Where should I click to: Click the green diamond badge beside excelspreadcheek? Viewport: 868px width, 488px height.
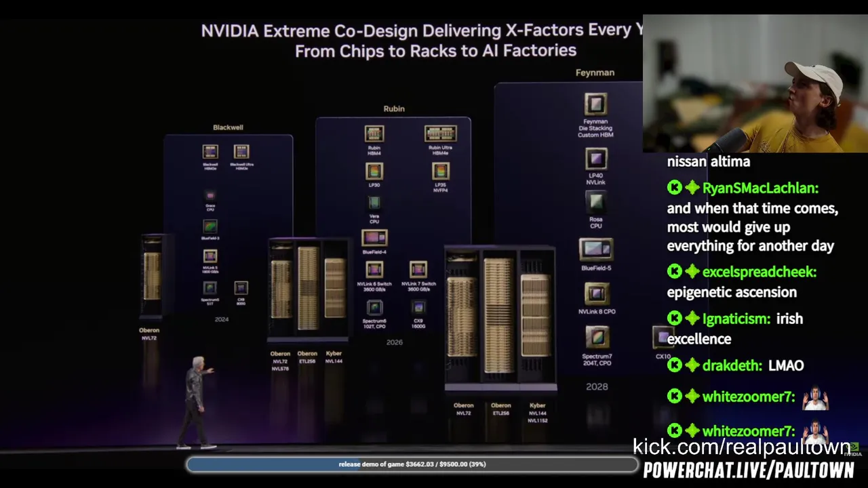(692, 272)
